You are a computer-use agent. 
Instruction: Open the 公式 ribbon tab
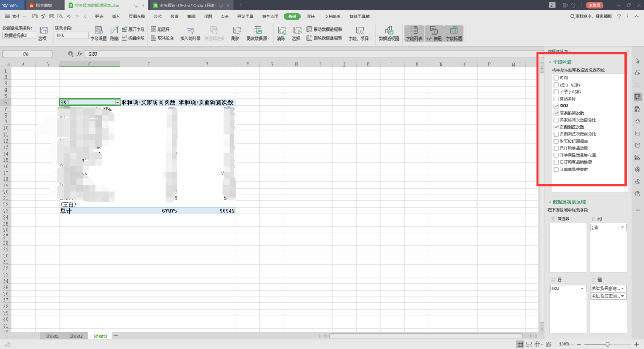(x=157, y=17)
